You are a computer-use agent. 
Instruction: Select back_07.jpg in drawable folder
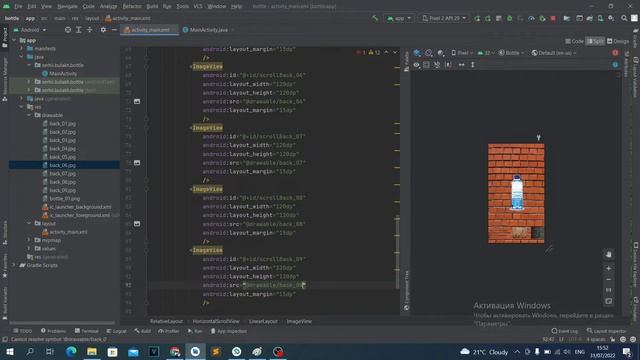62,173
